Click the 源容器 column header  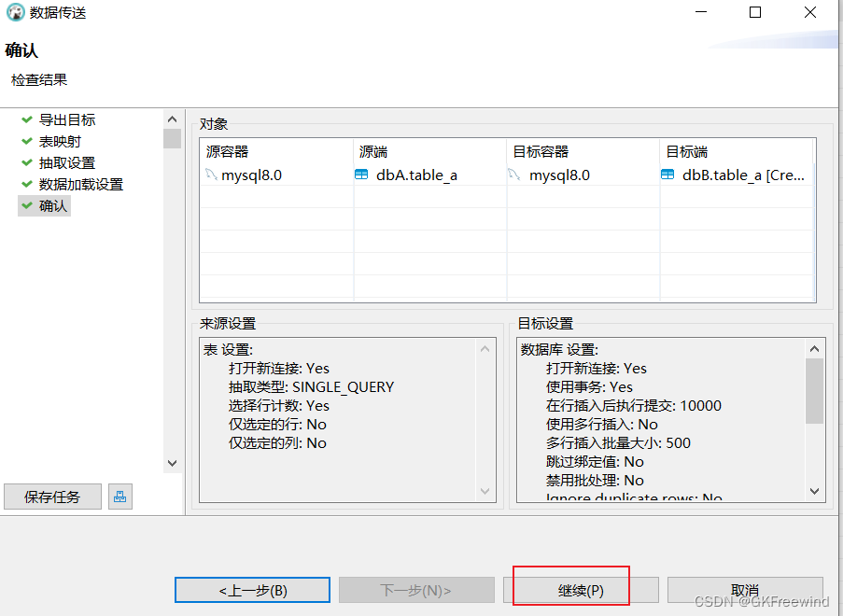228,151
